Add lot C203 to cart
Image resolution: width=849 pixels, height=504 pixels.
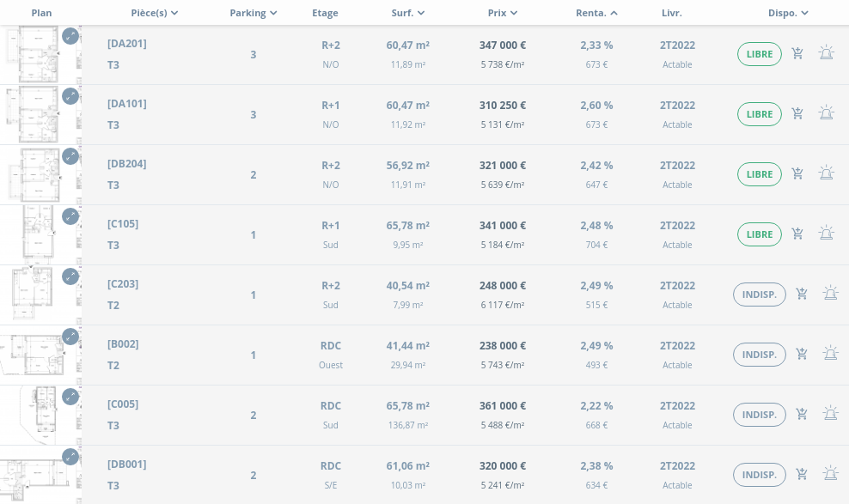pos(802,295)
